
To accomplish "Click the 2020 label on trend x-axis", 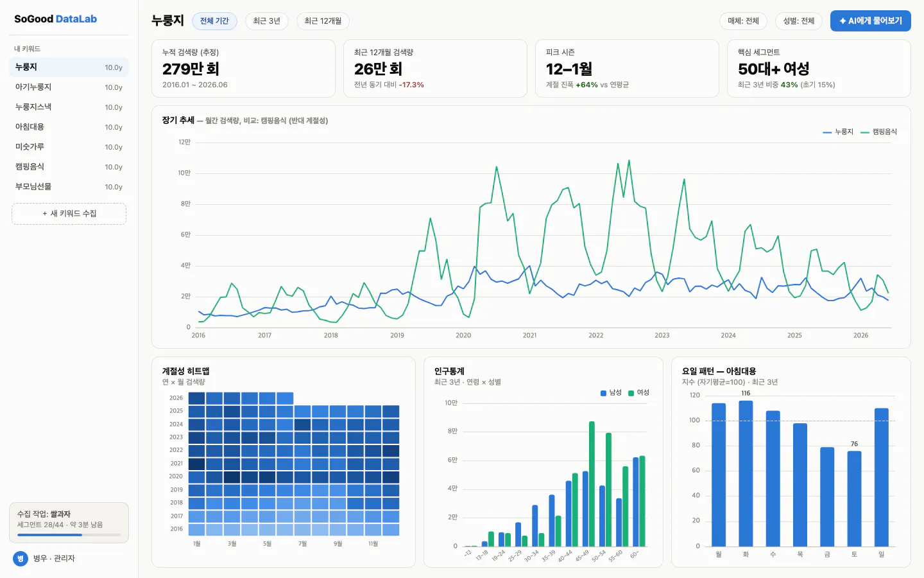I will 463,335.
